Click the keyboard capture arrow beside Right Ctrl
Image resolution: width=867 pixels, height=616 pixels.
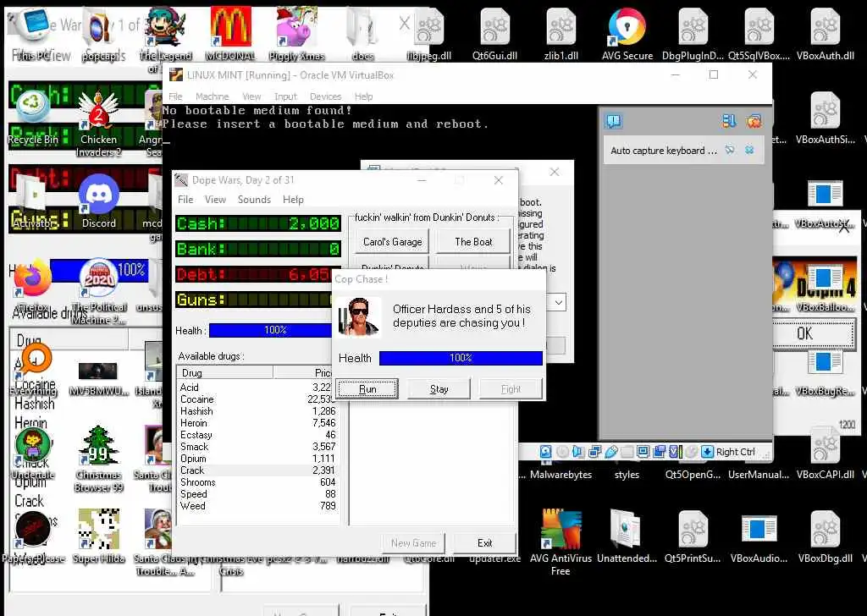707,451
